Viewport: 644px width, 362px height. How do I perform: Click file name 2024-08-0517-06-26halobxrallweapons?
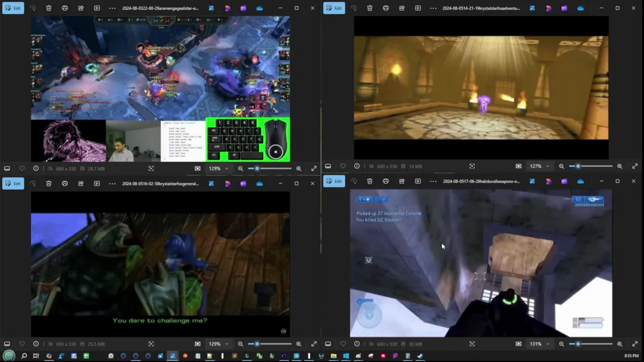tap(481, 181)
